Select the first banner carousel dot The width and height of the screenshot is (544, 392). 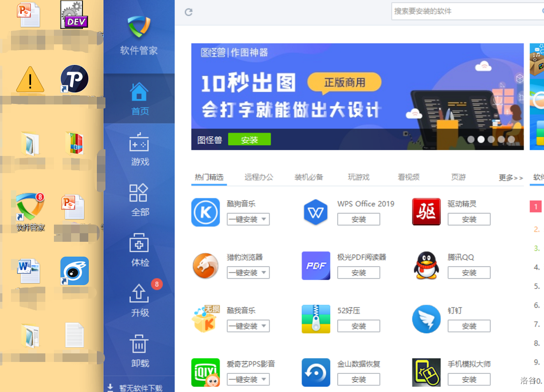(x=471, y=139)
